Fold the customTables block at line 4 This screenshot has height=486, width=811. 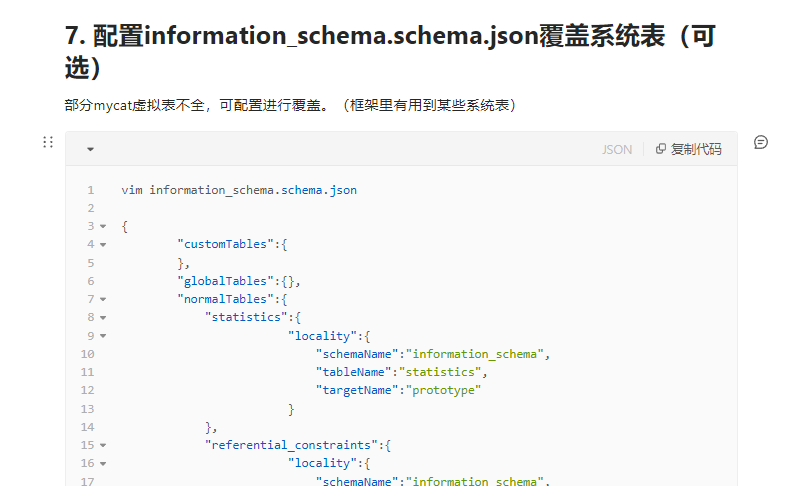point(103,245)
